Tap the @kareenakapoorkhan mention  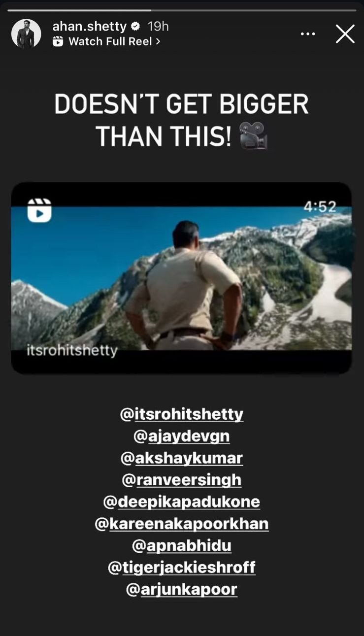pyautogui.click(x=182, y=524)
